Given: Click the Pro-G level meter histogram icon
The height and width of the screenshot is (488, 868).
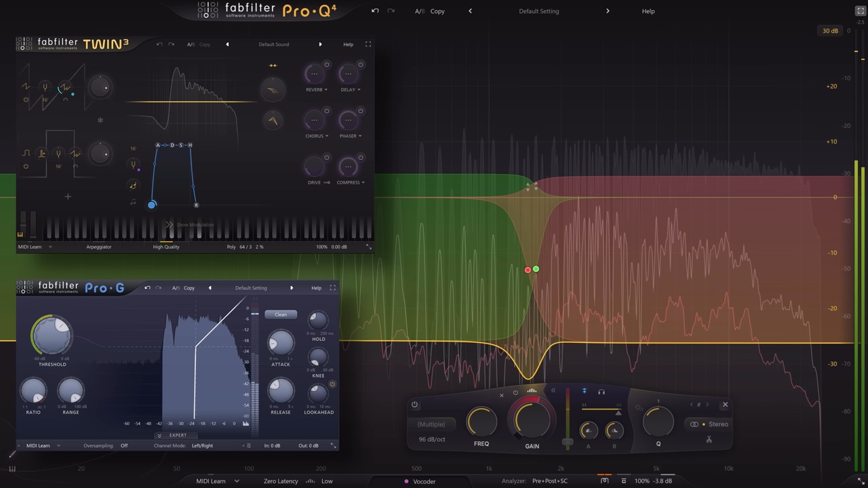Looking at the screenshot, I should click(x=245, y=424).
